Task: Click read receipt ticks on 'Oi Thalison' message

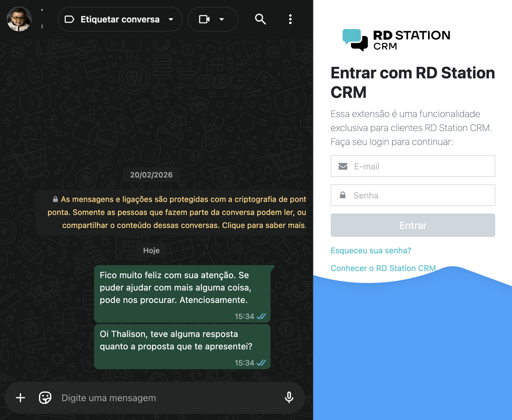Action: point(262,363)
